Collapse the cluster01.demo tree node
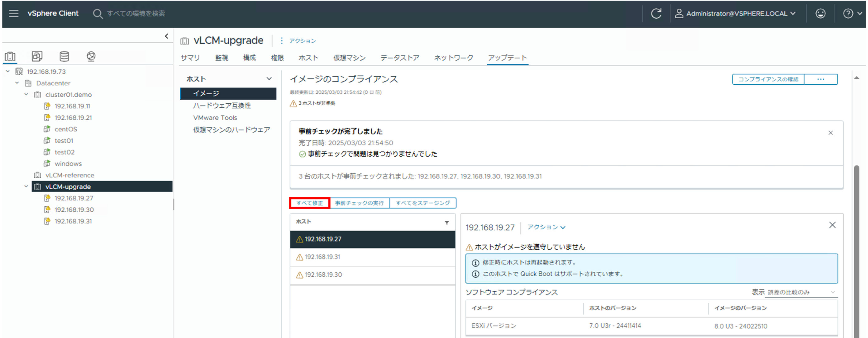 point(26,95)
